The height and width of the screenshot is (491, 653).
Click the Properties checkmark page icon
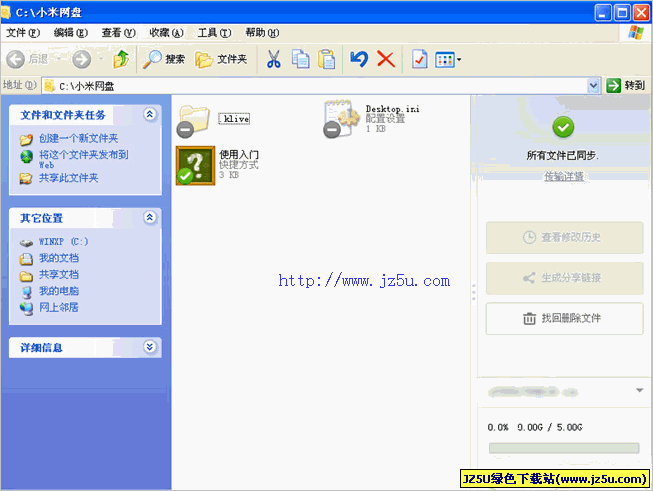pyautogui.click(x=419, y=59)
